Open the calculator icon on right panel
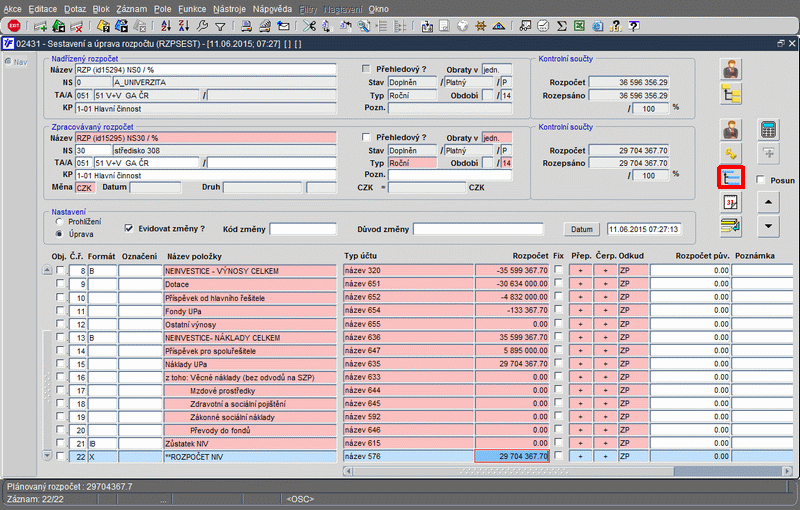Viewport: 800px width, 510px height. (x=769, y=130)
